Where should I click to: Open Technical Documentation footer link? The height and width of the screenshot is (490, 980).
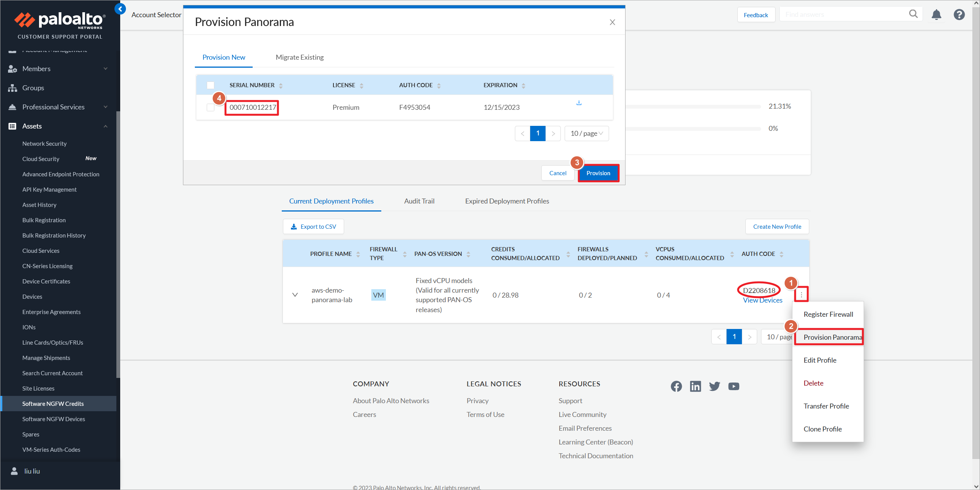596,456
